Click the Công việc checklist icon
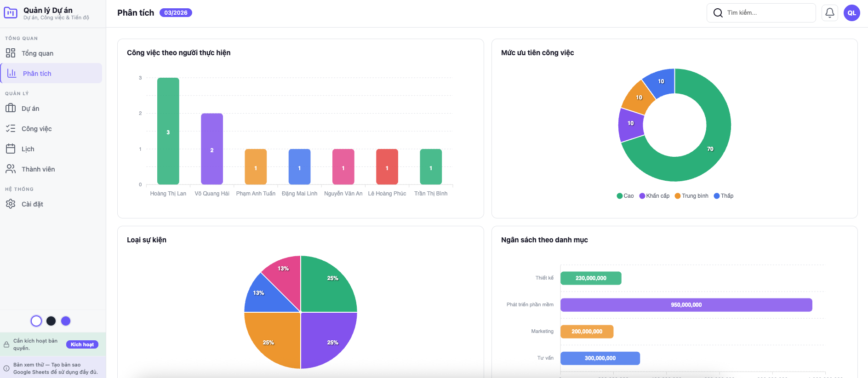Screen dimensions: 868x378 tap(11, 129)
